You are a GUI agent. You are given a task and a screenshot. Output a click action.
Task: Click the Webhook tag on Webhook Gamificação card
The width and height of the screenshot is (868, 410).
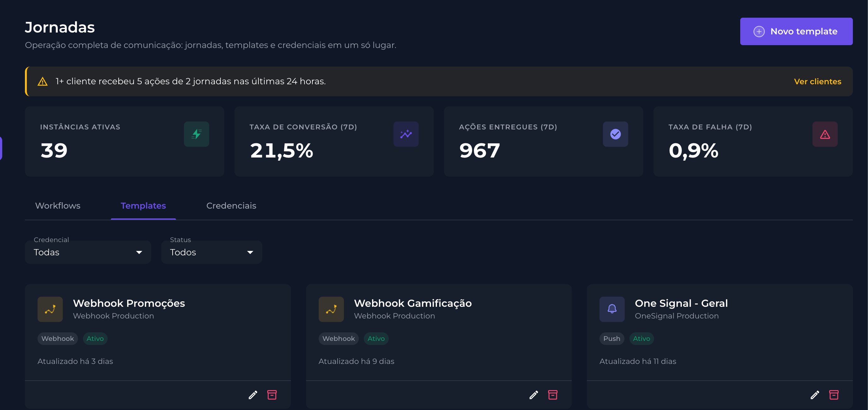pyautogui.click(x=338, y=339)
